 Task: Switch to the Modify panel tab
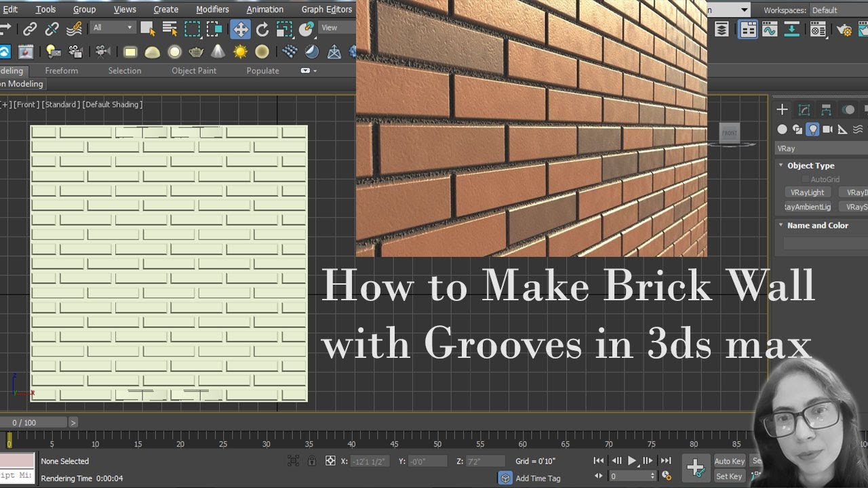pyautogui.click(x=804, y=110)
